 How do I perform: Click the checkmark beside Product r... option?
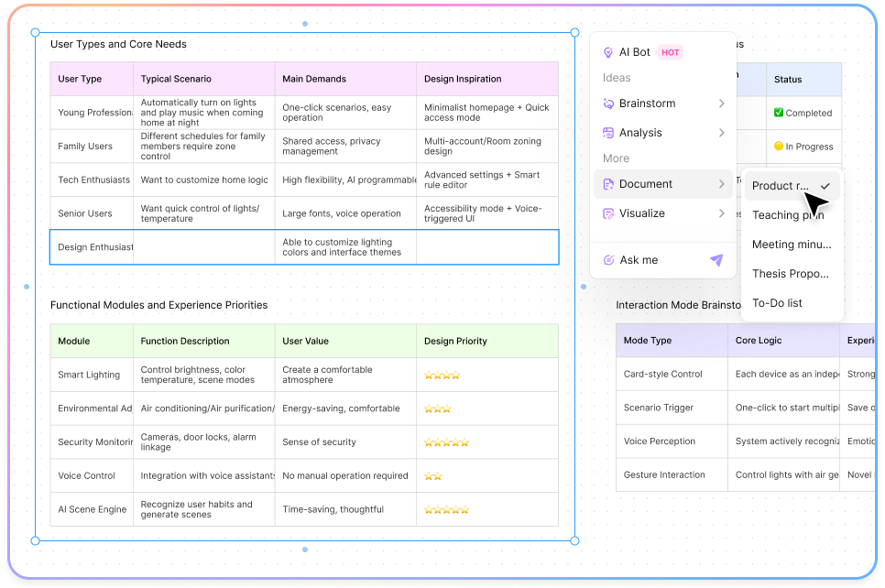tap(825, 186)
